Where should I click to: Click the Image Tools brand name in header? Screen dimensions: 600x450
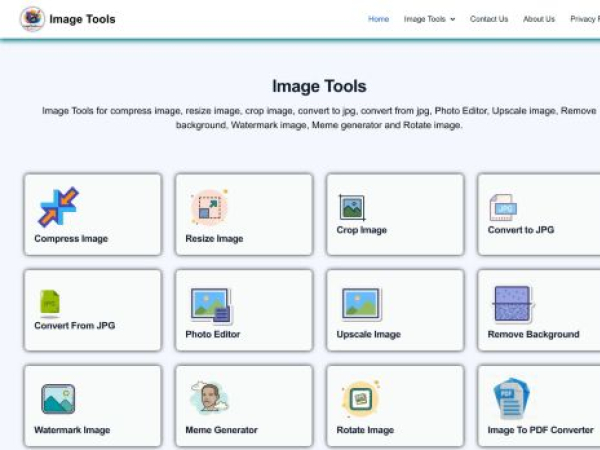(x=82, y=19)
